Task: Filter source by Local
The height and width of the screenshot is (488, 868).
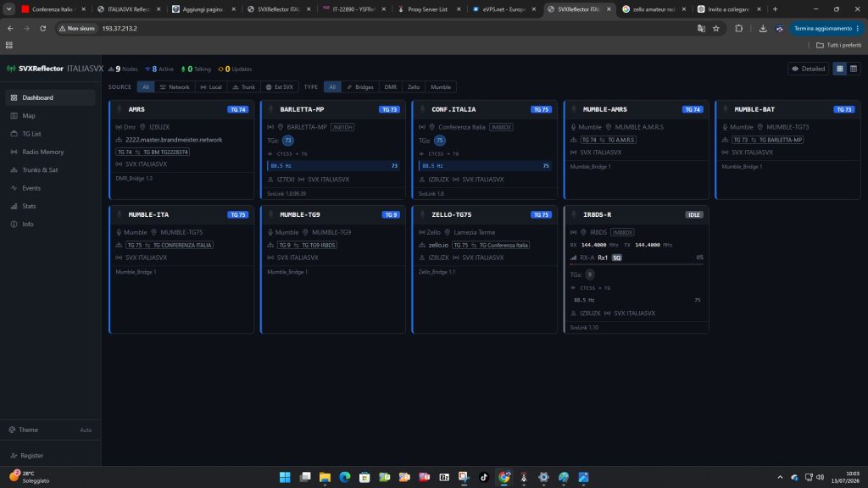Action: [211, 87]
